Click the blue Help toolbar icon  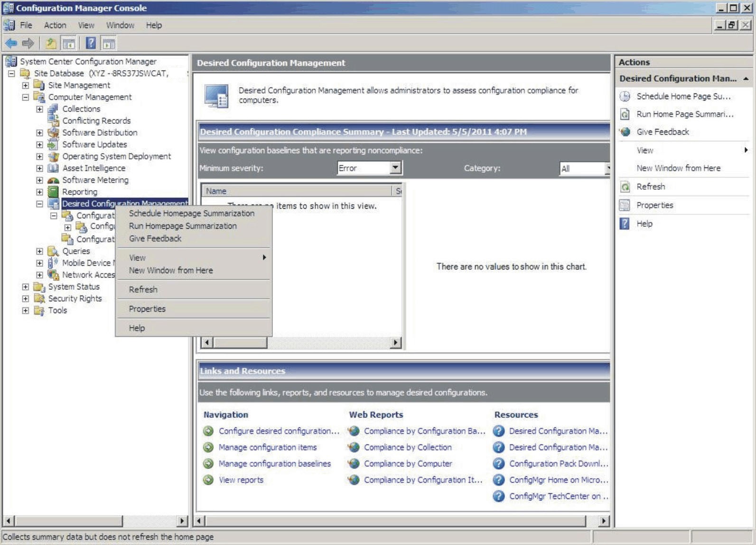click(x=91, y=44)
